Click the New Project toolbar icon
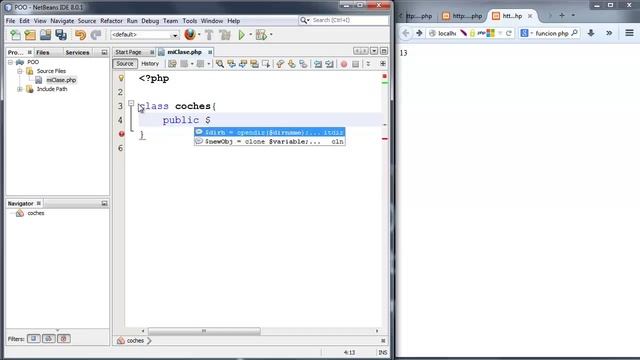 [30, 35]
